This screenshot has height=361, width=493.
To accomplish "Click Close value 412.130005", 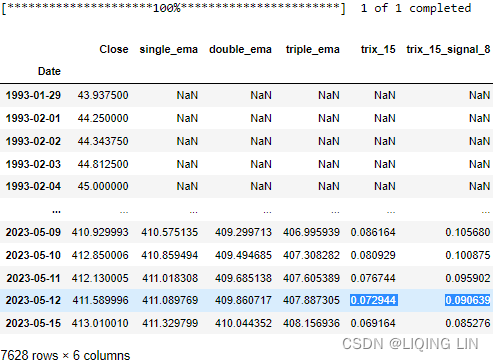I will click(100, 278).
